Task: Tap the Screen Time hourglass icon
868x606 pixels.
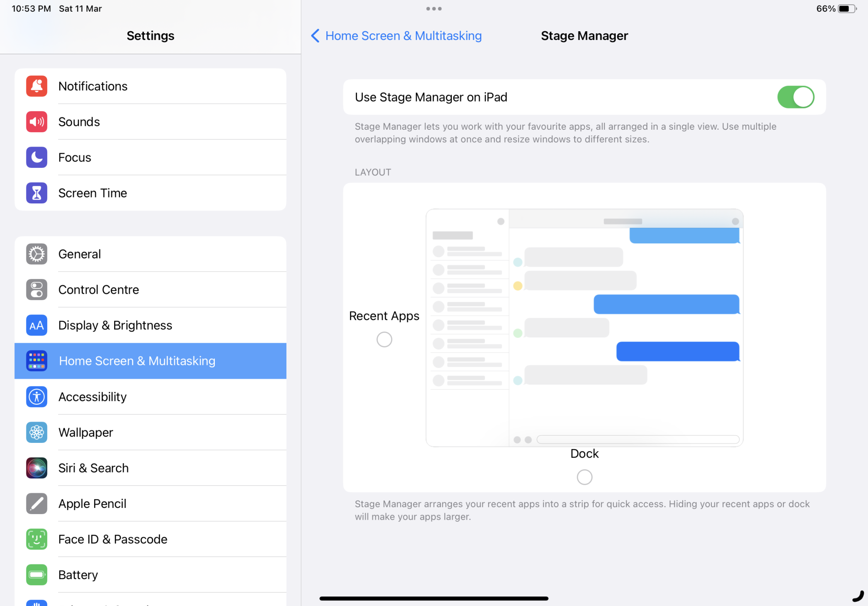Action: 36,193
